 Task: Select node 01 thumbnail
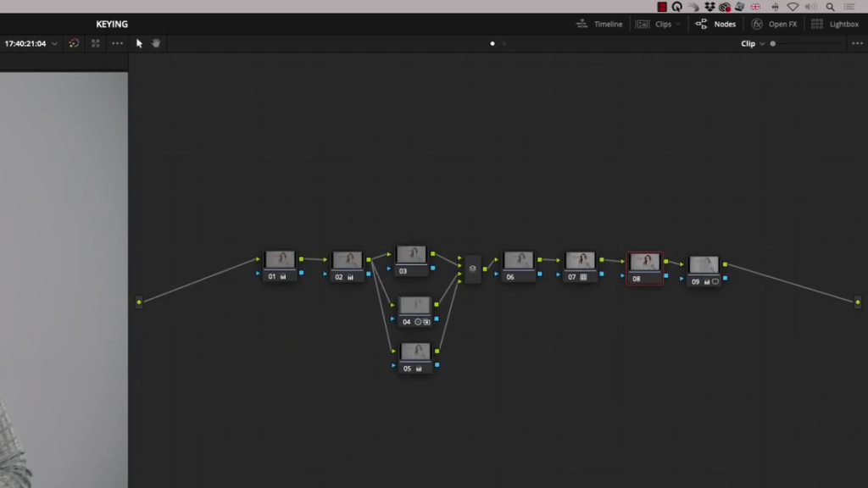[x=280, y=259]
